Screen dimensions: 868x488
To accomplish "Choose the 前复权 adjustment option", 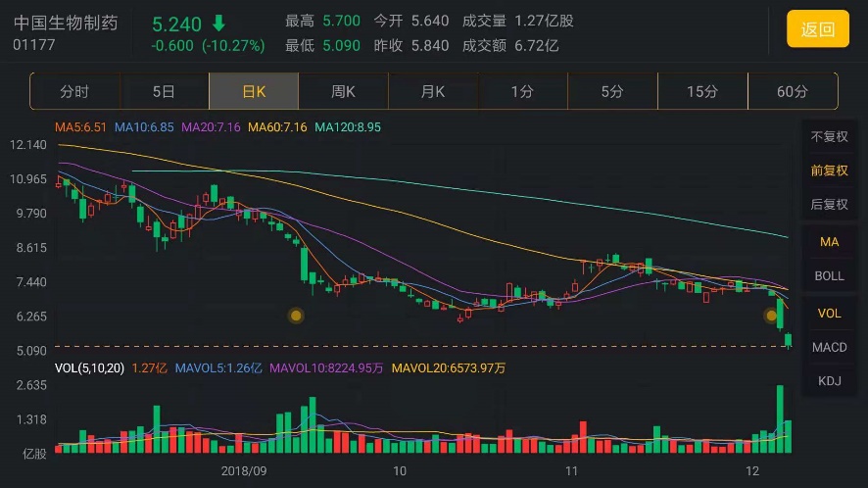I will (829, 171).
